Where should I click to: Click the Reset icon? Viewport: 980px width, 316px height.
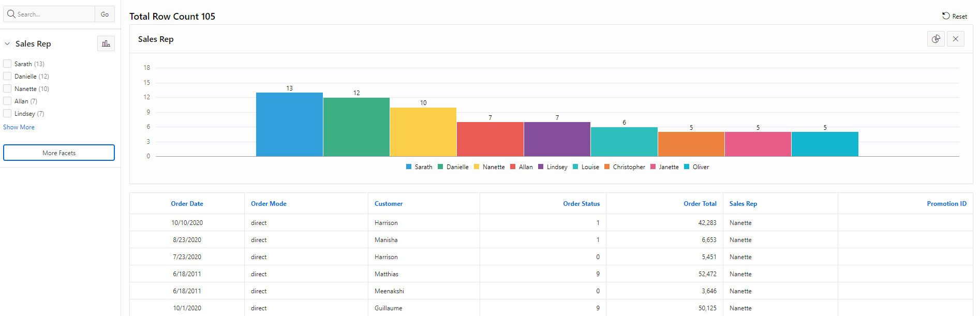(946, 16)
